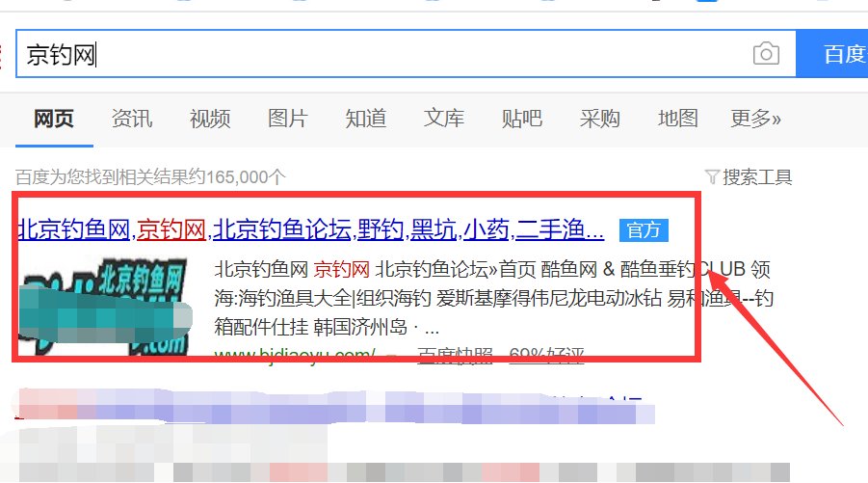Open the 地图 tab

[678, 119]
